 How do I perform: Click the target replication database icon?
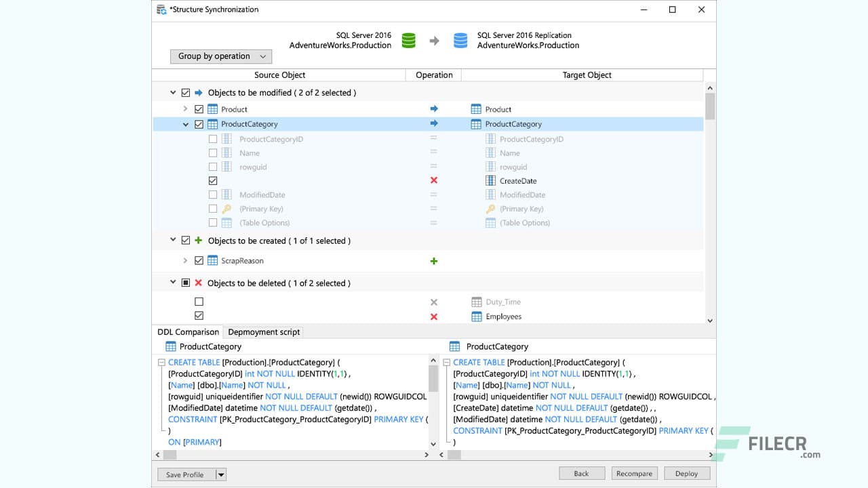click(x=460, y=40)
